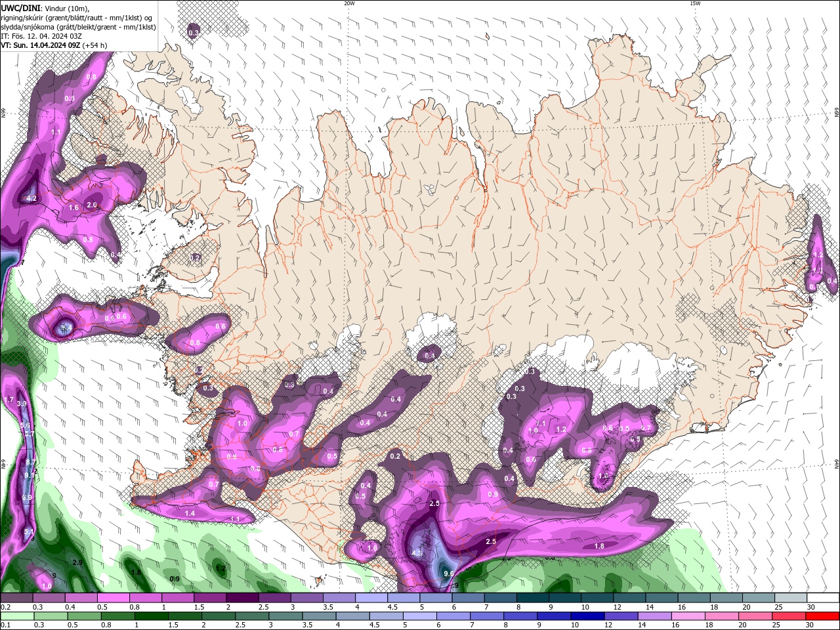Select the white snow swatch at 30
Screen dimensions: 840x630
pos(822,598)
